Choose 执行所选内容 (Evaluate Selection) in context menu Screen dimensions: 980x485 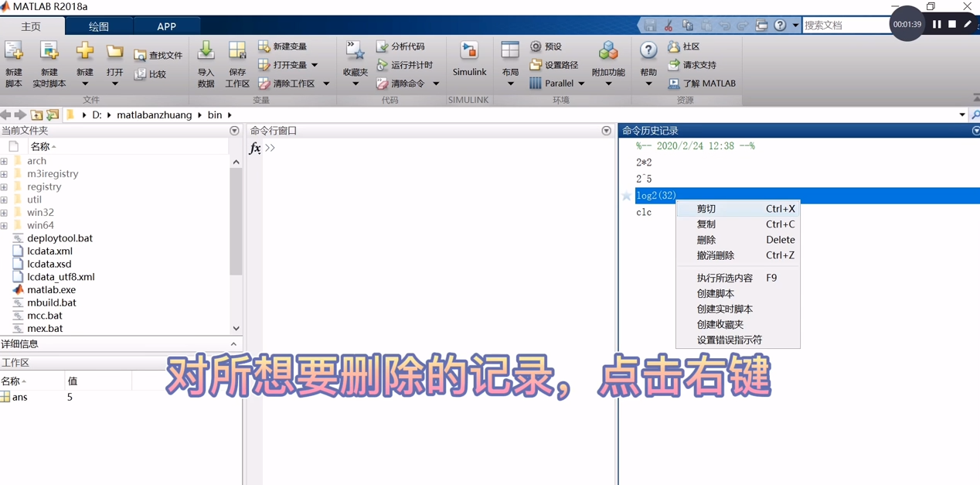[738, 278]
